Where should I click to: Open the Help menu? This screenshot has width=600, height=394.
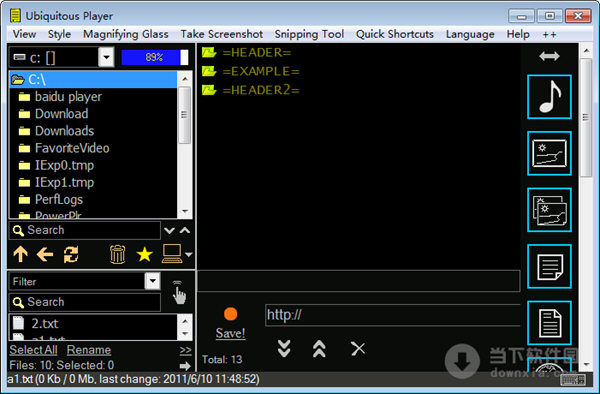518,34
